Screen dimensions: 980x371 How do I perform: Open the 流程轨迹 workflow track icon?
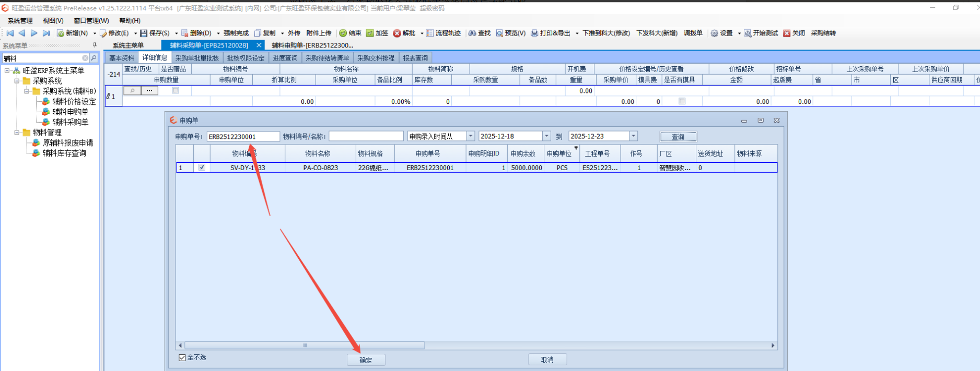point(430,33)
